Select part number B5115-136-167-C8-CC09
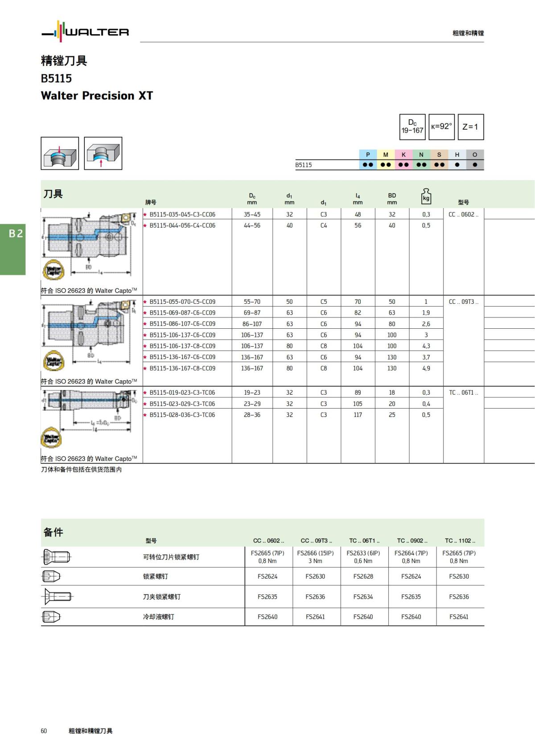Viewport: 535px width, 756px height. (x=182, y=368)
